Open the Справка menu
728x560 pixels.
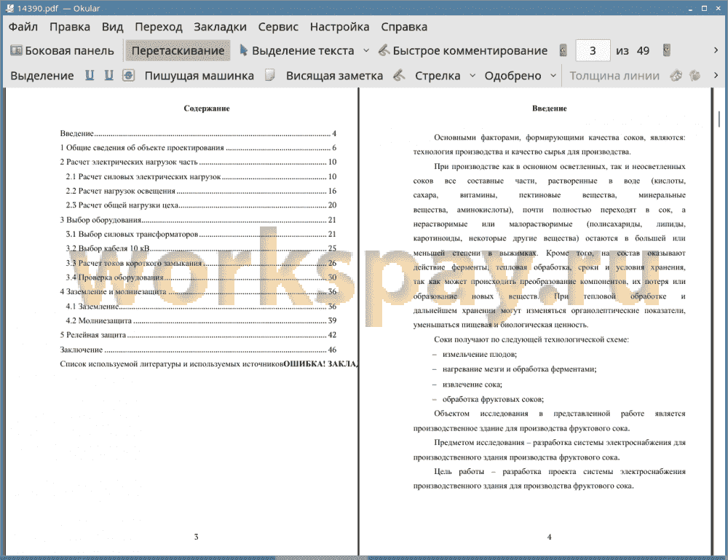tap(404, 27)
